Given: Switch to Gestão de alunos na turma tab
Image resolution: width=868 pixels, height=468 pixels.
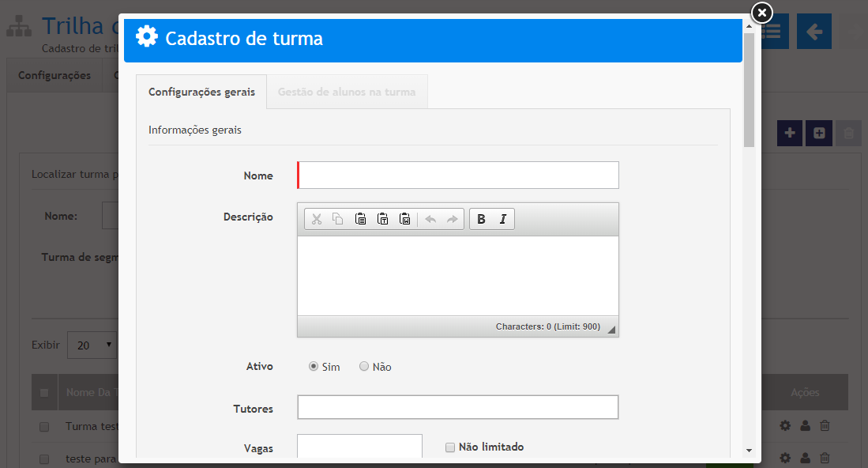Looking at the screenshot, I should 347,92.
